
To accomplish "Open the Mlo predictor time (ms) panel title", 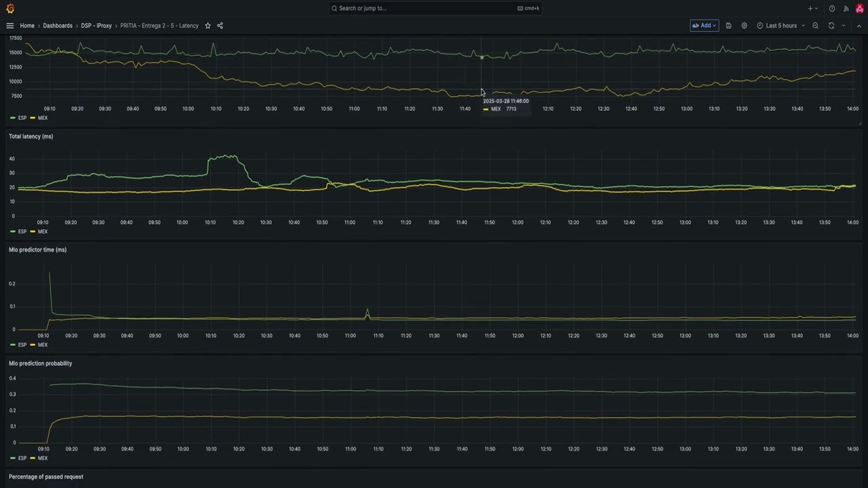I will (x=37, y=249).
